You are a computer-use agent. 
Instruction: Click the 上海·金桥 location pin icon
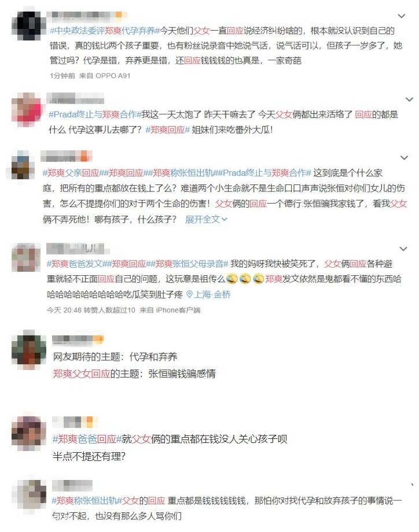(x=189, y=294)
